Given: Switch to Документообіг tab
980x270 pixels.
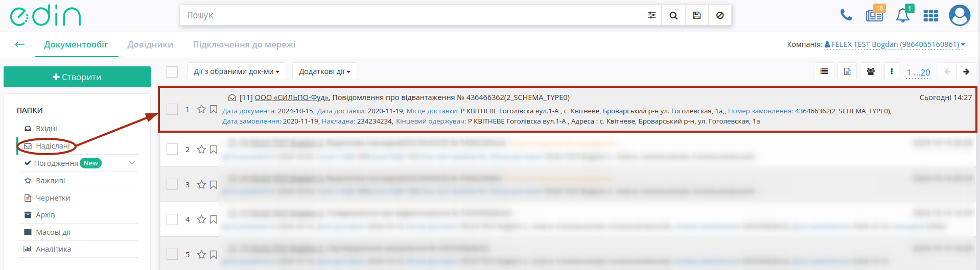Looking at the screenshot, I should pyautogui.click(x=76, y=44).
